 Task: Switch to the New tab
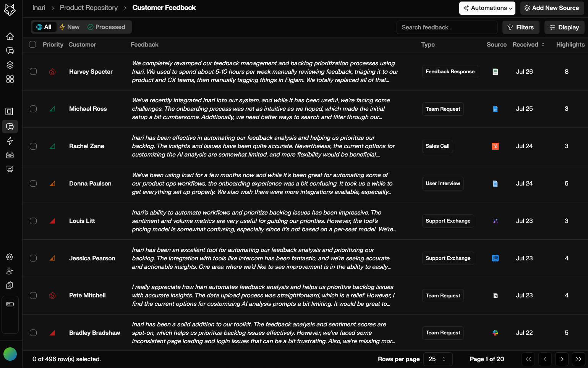(x=70, y=27)
